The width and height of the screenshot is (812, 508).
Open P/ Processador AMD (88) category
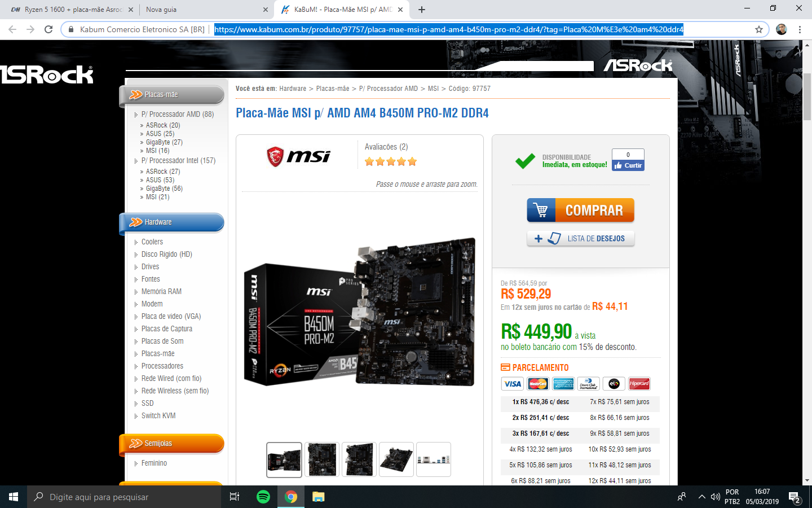click(x=178, y=114)
